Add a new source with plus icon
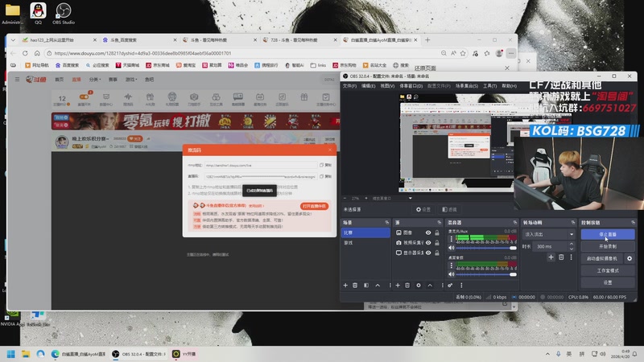This screenshot has height=362, width=644. (x=398, y=286)
